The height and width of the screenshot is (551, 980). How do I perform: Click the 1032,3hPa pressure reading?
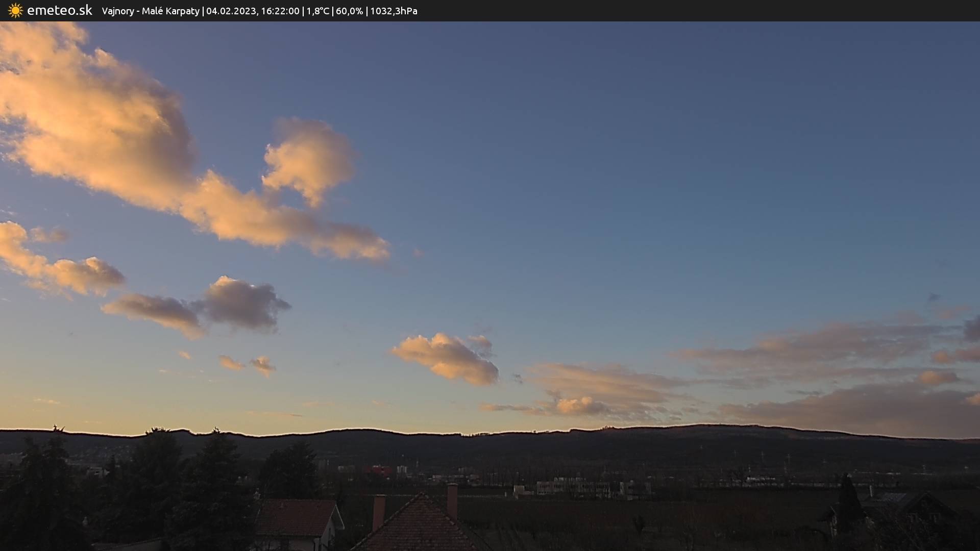(394, 11)
